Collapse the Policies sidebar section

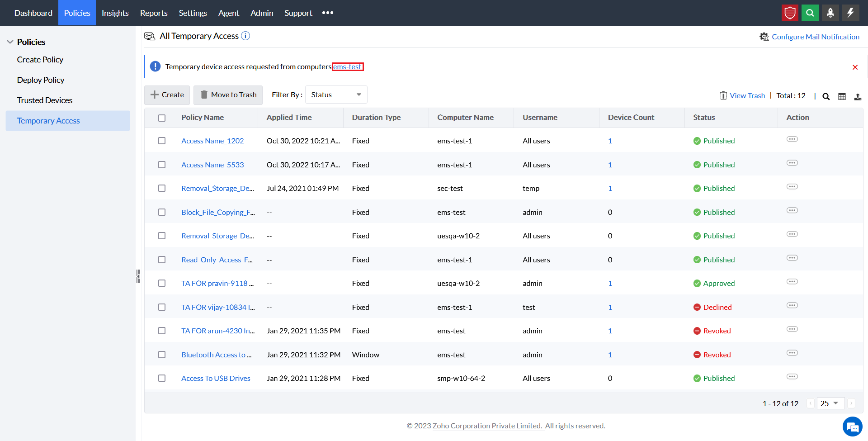point(10,42)
